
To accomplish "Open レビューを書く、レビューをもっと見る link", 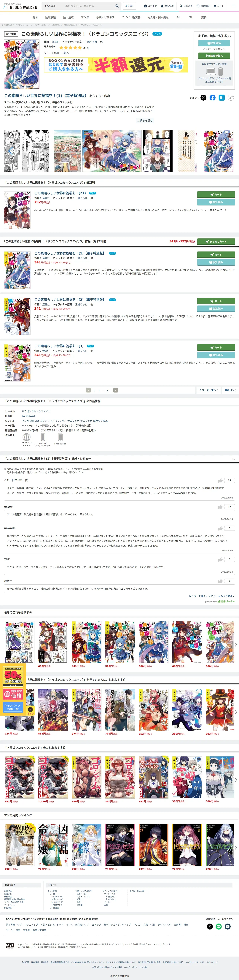I will point(212,596).
